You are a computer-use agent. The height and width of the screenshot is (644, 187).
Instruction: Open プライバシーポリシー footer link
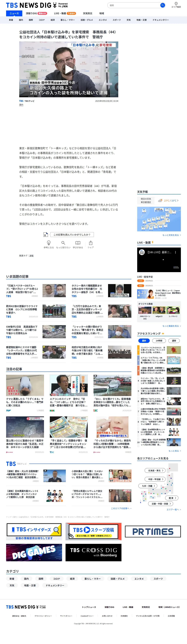[x=43, y=616]
